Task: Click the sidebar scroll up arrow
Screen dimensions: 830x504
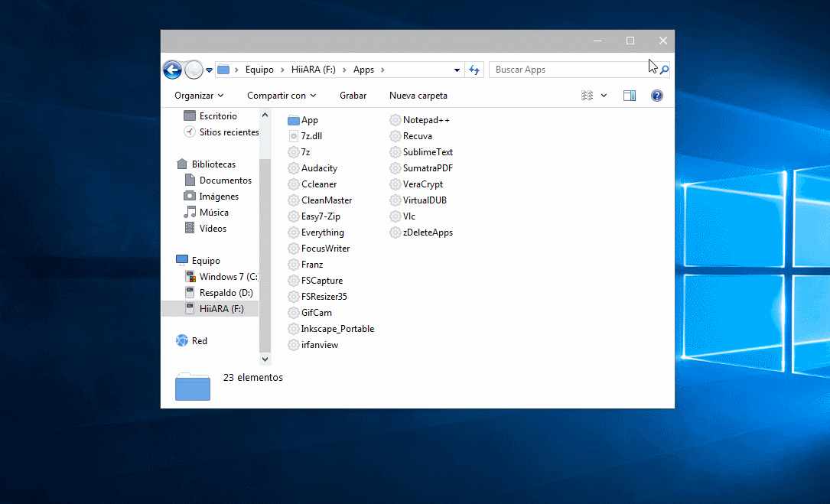Action: click(x=265, y=115)
